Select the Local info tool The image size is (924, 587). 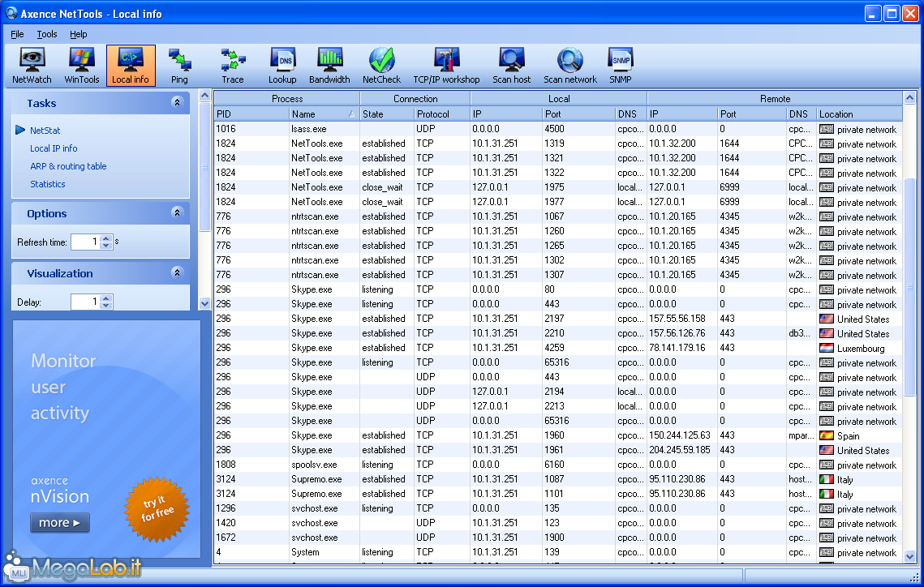coord(131,66)
